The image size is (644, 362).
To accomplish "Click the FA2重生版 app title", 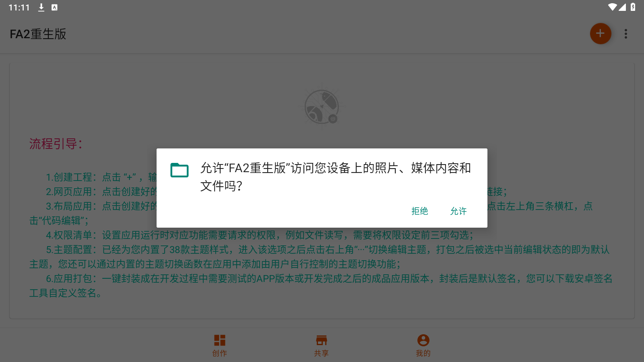I will (x=38, y=34).
